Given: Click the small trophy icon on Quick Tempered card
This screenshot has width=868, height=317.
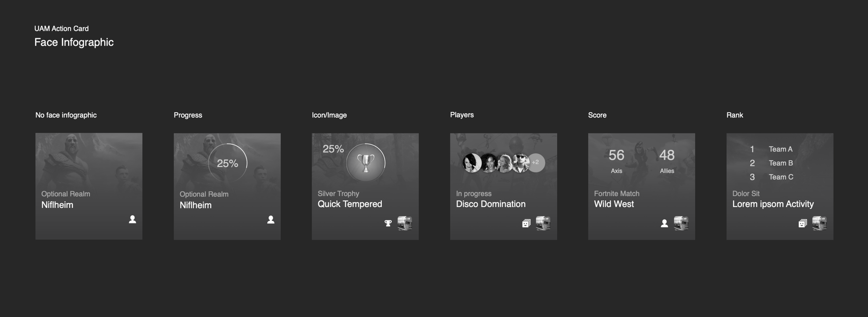Looking at the screenshot, I should point(388,223).
